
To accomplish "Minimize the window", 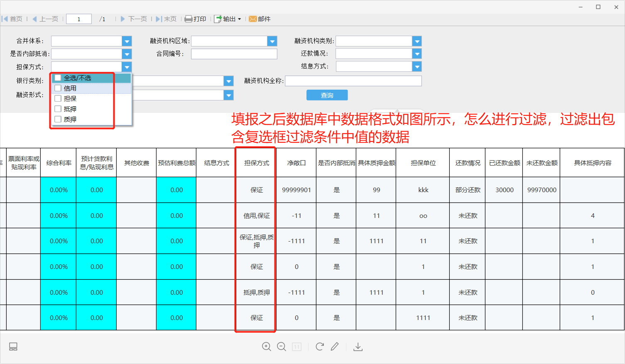I will (x=581, y=7).
